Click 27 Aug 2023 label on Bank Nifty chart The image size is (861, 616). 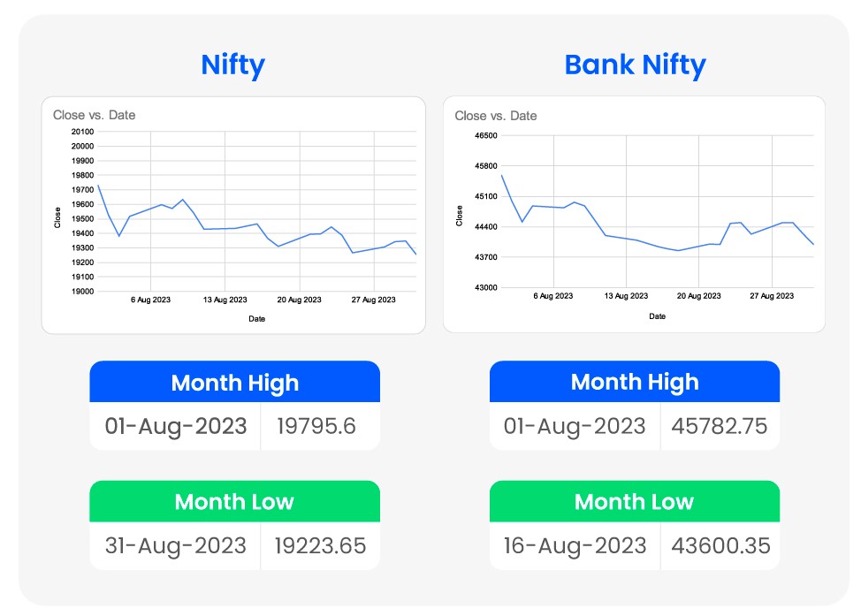pyautogui.click(x=772, y=296)
